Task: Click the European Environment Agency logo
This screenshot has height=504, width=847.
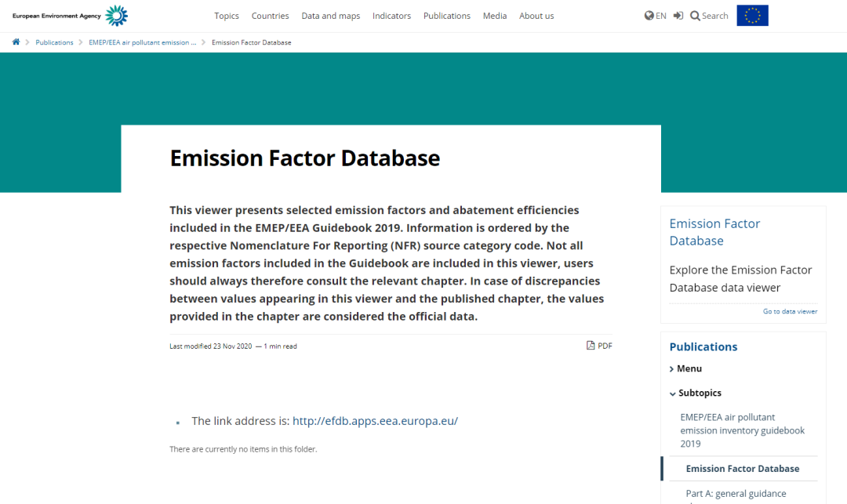Action: [x=70, y=16]
